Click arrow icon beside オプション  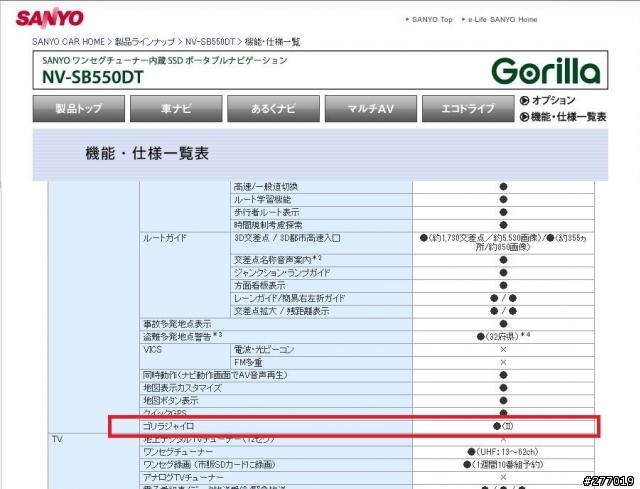(x=524, y=100)
